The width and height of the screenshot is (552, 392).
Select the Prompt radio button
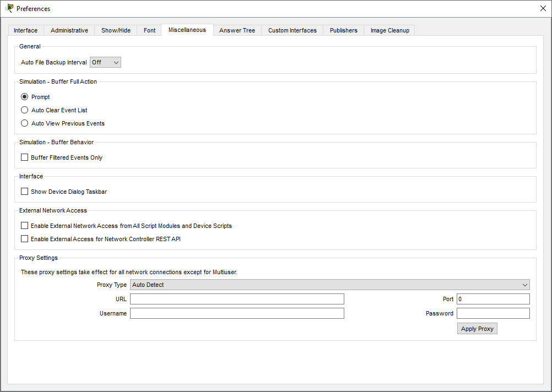(x=24, y=97)
